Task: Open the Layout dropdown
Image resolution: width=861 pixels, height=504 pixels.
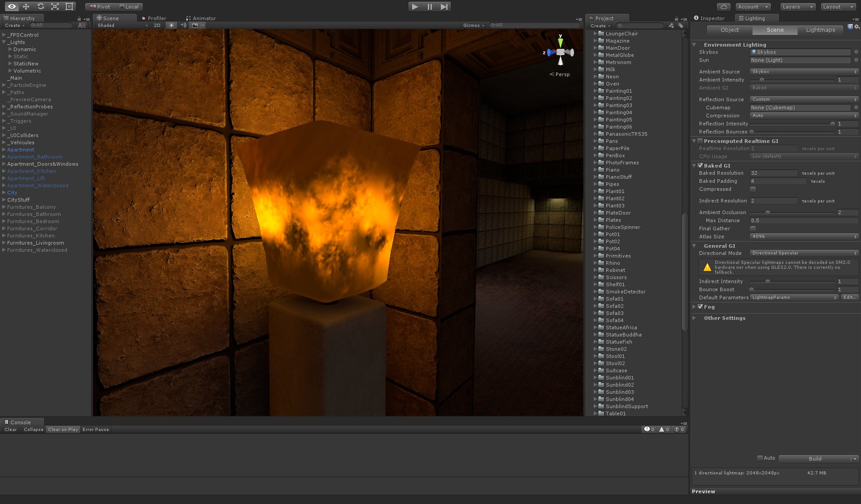Action: pyautogui.click(x=838, y=7)
